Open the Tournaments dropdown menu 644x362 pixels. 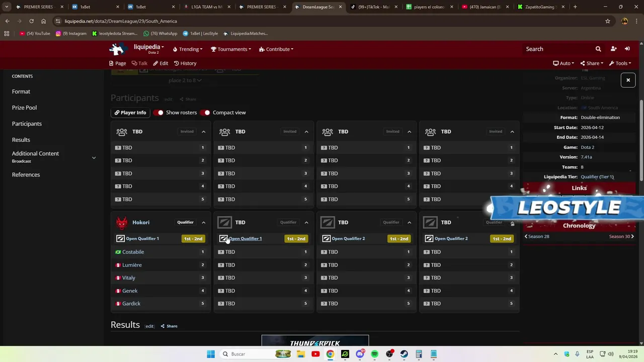click(231, 49)
